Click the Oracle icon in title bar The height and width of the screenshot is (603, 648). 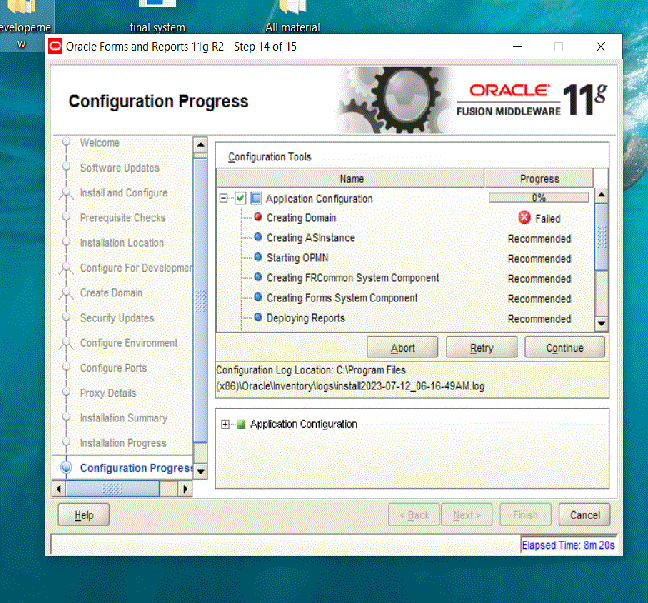click(x=54, y=47)
